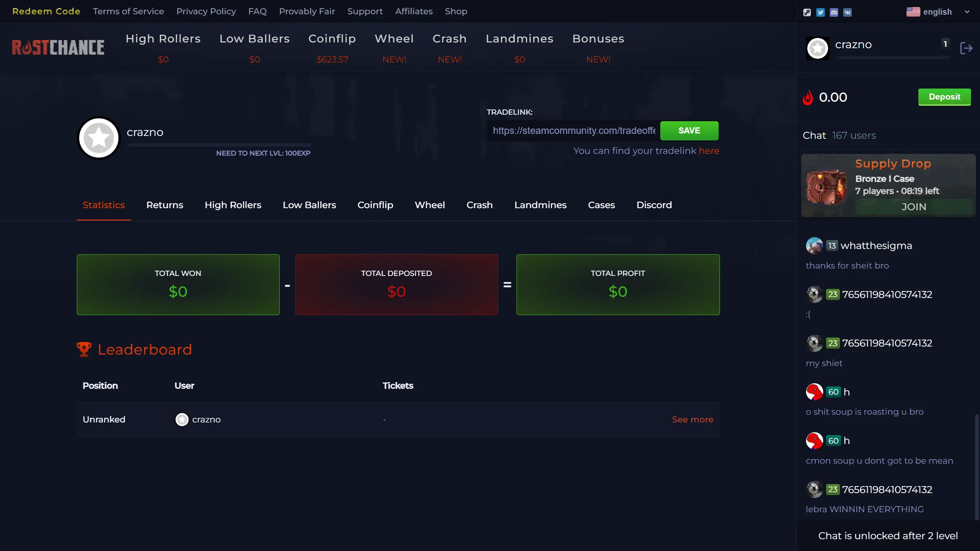Image resolution: width=980 pixels, height=551 pixels.
Task: Select the High Rollers profile tab
Action: tap(233, 205)
